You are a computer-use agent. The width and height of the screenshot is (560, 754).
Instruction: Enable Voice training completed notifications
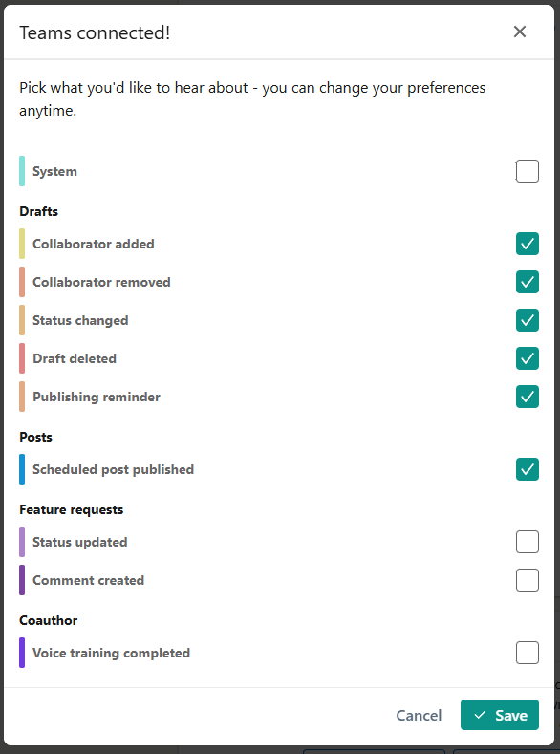(528, 653)
